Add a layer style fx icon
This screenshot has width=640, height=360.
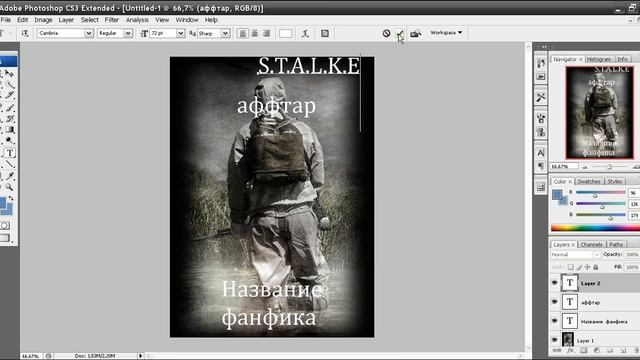coord(570,350)
